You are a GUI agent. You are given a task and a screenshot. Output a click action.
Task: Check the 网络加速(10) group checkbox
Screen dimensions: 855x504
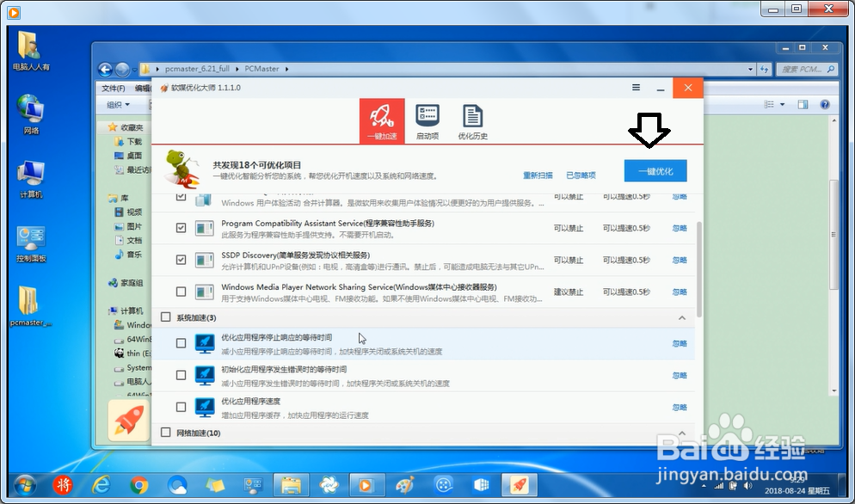166,432
